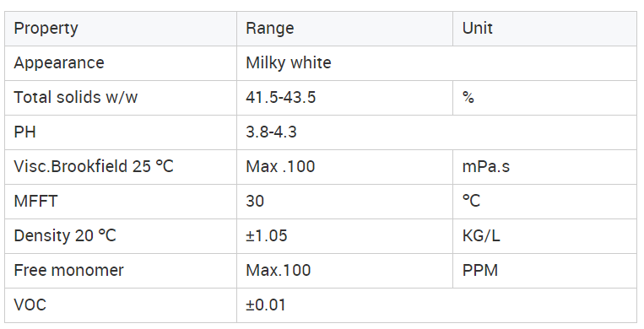Screen dimensions: 644x329
Task: Click the Unit column header
Action: coord(544,29)
